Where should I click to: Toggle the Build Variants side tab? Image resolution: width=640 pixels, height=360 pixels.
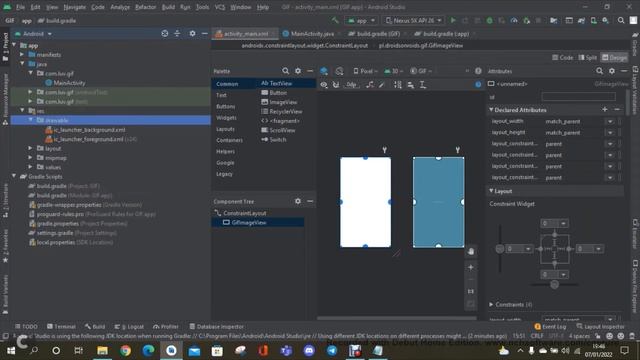point(5,293)
